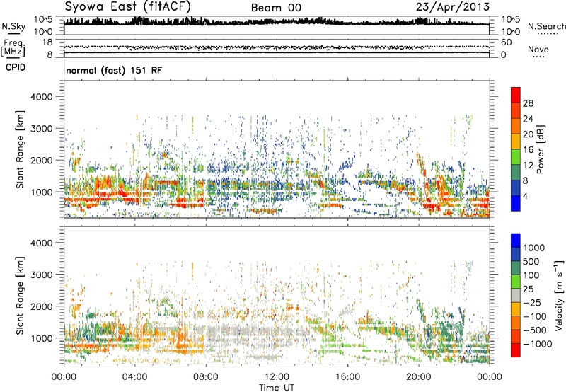Click the 'Slant Range [km]' label of velocity plot
This screenshot has height=392, width=566.
[20, 296]
